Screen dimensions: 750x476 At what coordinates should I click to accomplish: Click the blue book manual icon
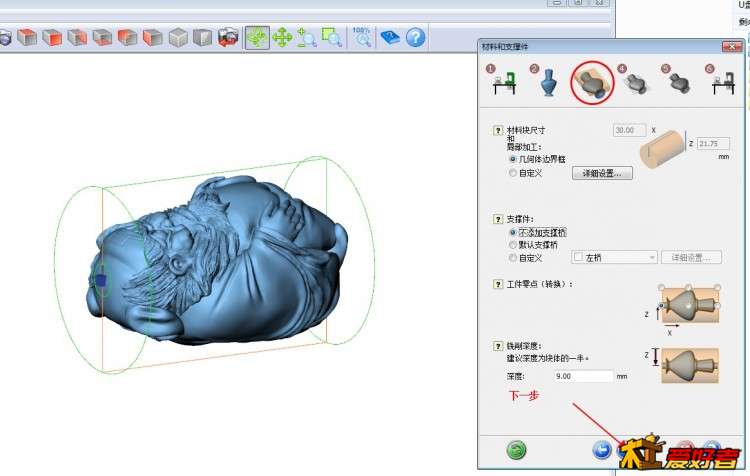[390, 38]
